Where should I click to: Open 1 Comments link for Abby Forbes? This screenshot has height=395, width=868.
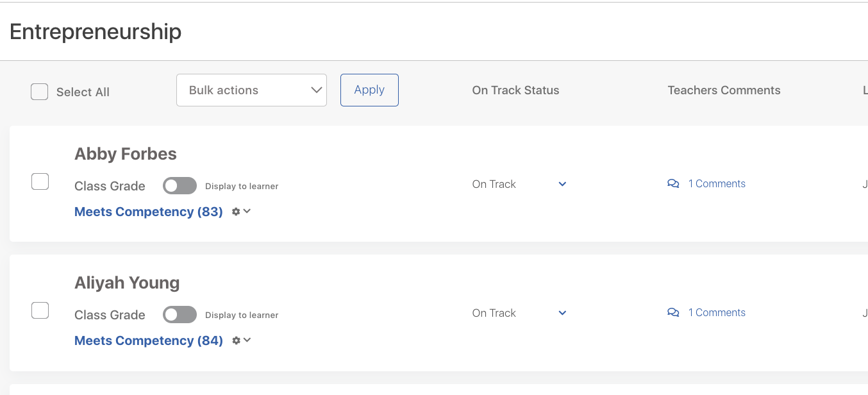point(717,183)
